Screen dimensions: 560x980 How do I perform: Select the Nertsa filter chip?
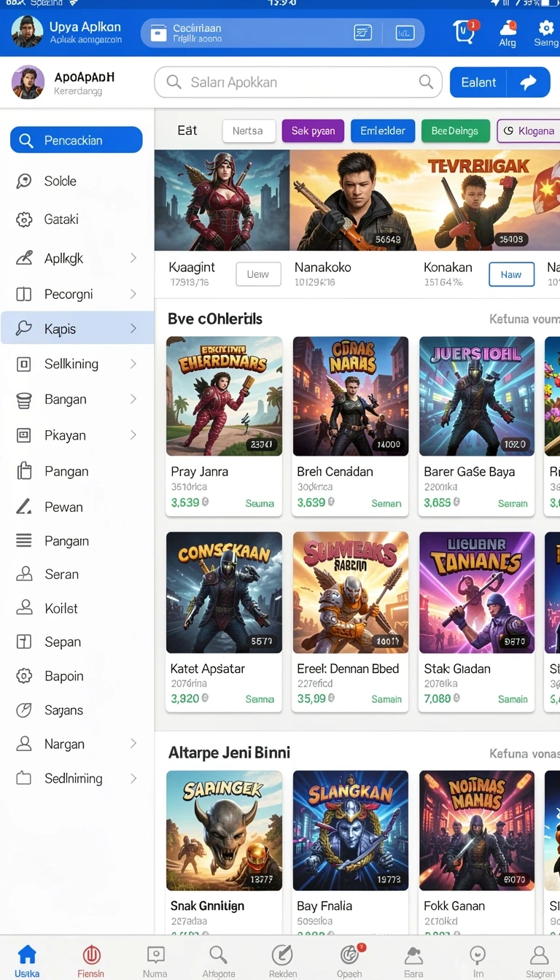(249, 131)
